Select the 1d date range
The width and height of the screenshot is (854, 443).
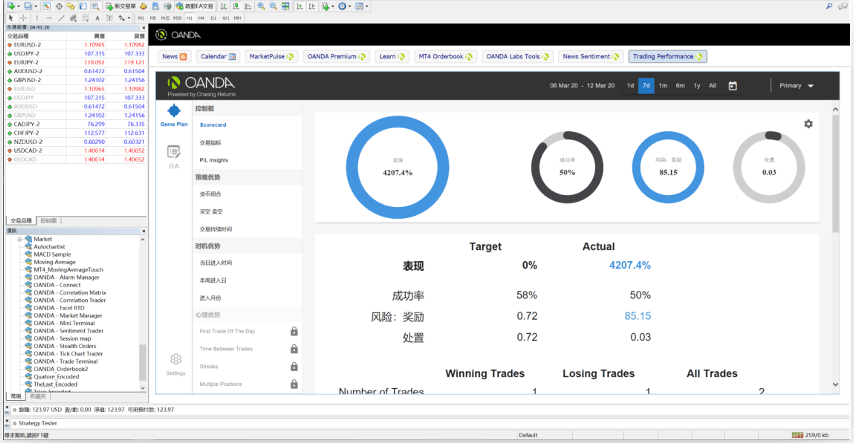(630, 86)
